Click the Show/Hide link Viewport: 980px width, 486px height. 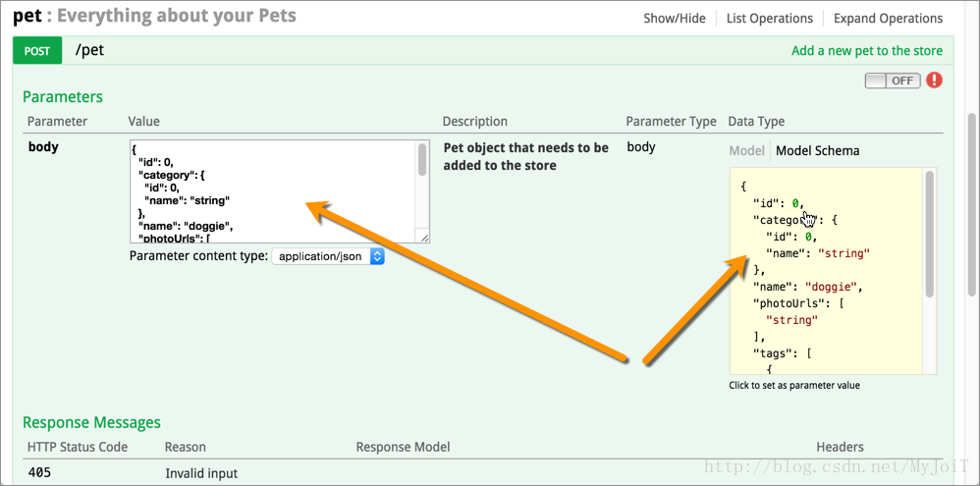click(675, 18)
